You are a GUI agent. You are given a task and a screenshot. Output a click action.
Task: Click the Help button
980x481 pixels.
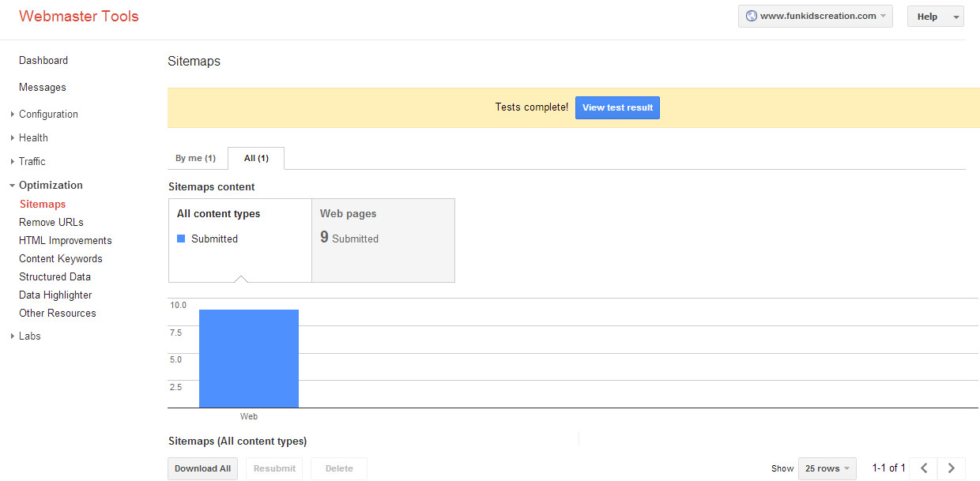coord(927,17)
